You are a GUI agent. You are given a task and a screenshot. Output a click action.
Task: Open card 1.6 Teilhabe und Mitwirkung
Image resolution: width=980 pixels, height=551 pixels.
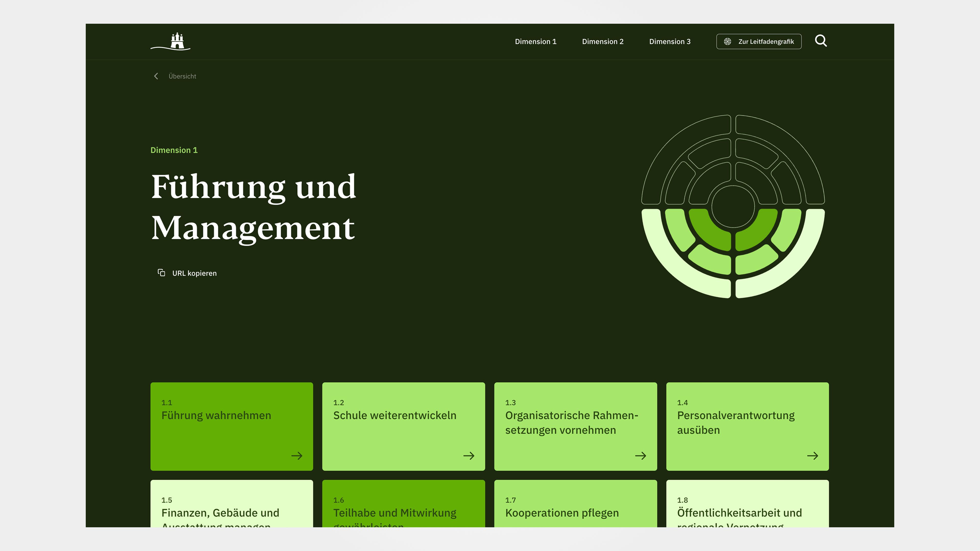(404, 504)
